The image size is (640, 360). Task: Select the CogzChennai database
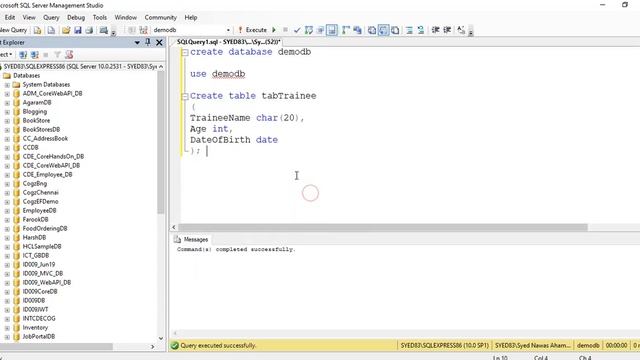tap(40, 193)
